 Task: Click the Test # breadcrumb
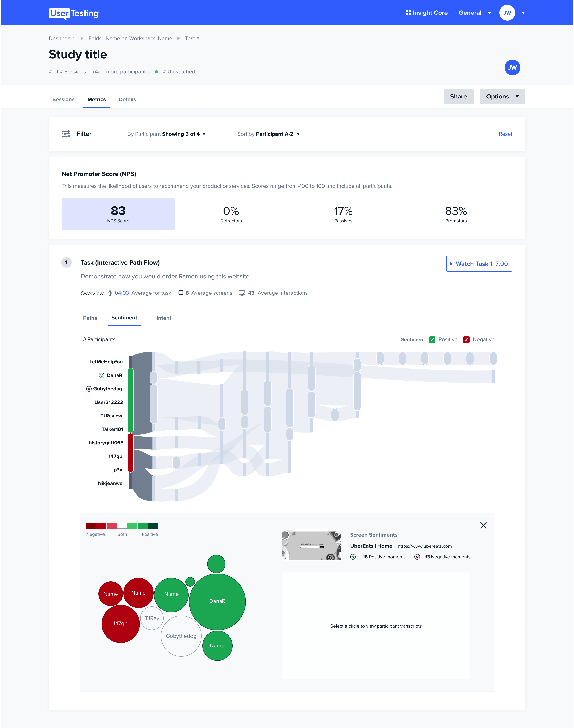coord(192,38)
